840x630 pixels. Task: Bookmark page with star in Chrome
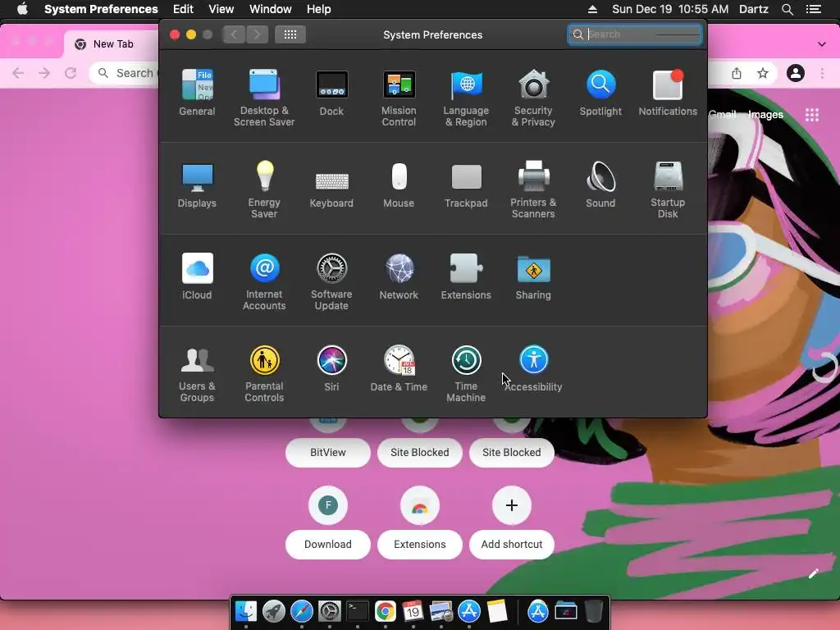(x=763, y=73)
